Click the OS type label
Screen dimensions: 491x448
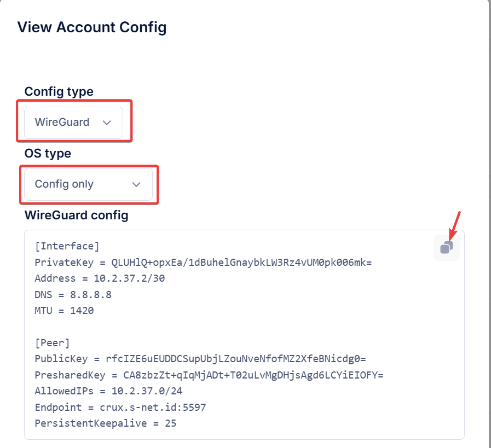coord(48,154)
